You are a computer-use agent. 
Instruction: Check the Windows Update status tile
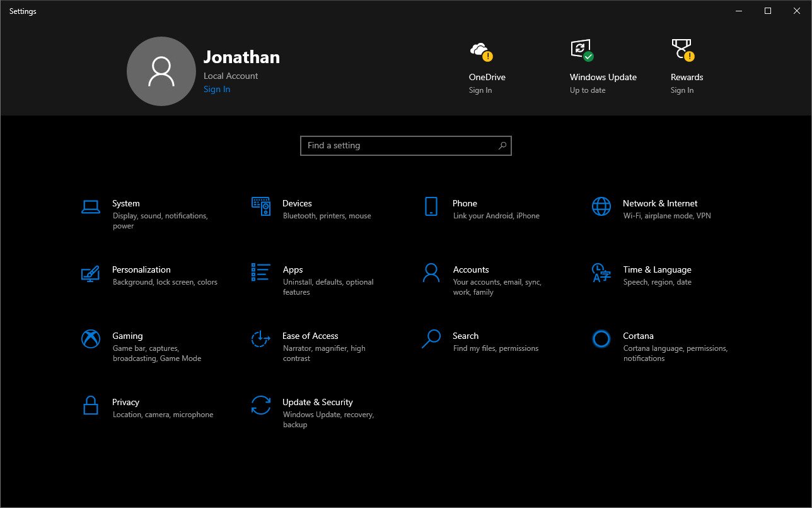click(603, 67)
